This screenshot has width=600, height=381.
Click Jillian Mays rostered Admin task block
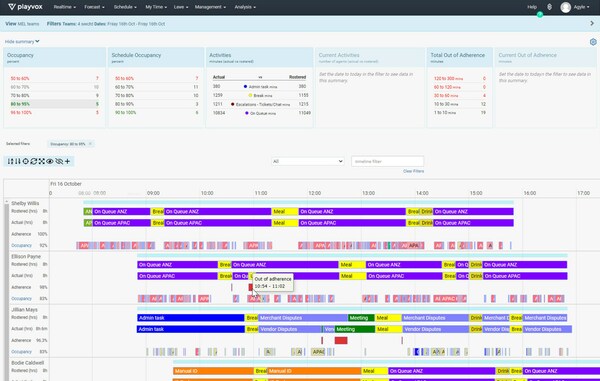tap(191, 318)
